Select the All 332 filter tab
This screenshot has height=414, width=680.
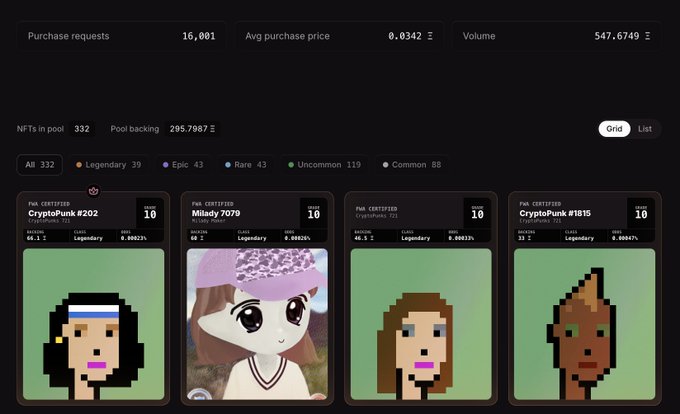(39, 165)
